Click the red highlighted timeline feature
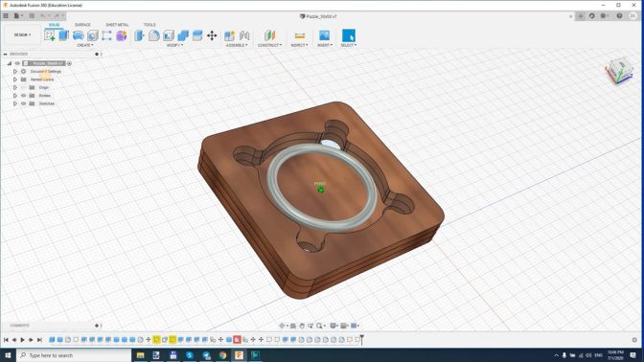 [x=237, y=339]
